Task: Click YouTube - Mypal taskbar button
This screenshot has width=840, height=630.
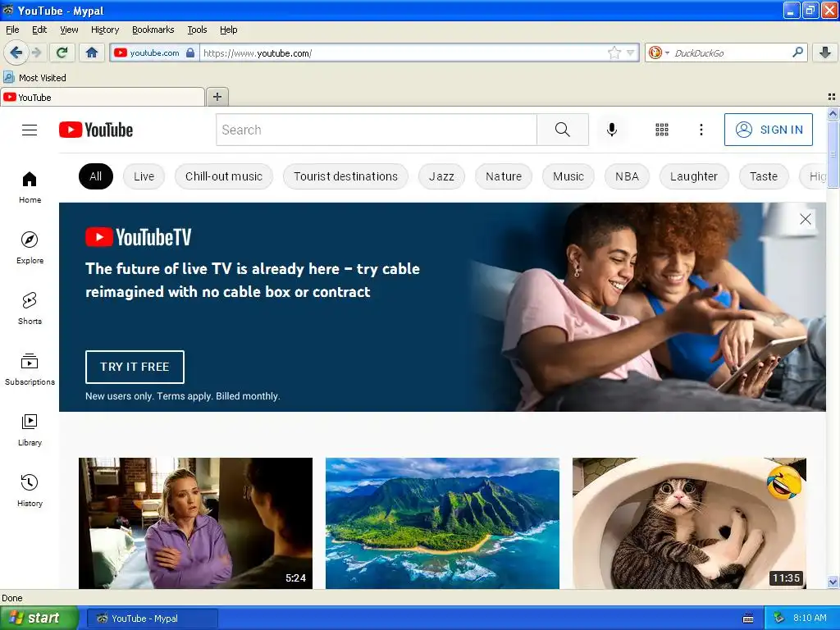Action: coord(152,619)
